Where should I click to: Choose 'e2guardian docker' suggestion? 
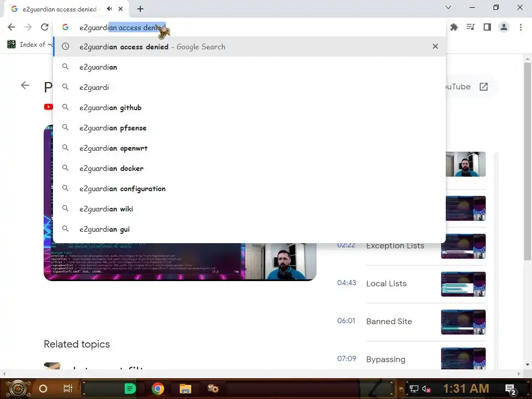pos(249,168)
